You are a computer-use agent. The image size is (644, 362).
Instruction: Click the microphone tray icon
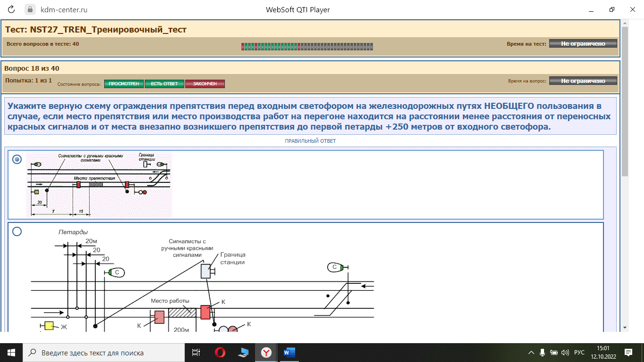(542, 353)
